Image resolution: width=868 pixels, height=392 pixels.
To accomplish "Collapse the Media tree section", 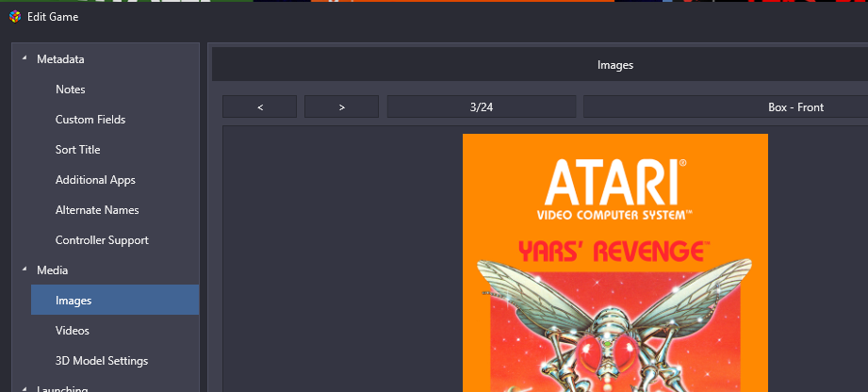I will pyautogui.click(x=24, y=269).
